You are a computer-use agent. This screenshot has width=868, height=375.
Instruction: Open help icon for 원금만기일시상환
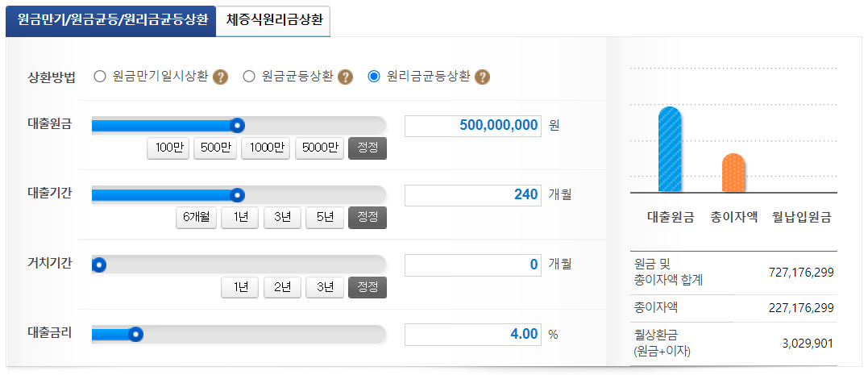[x=220, y=77]
